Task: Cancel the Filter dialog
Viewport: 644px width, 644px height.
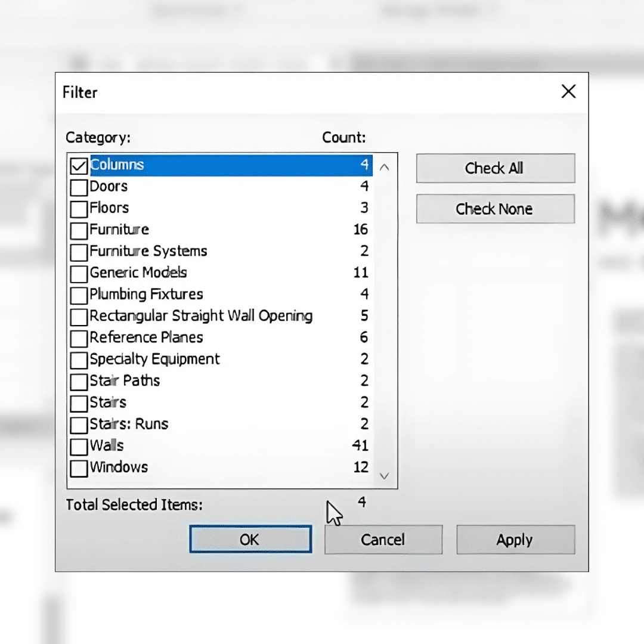Action: (383, 540)
